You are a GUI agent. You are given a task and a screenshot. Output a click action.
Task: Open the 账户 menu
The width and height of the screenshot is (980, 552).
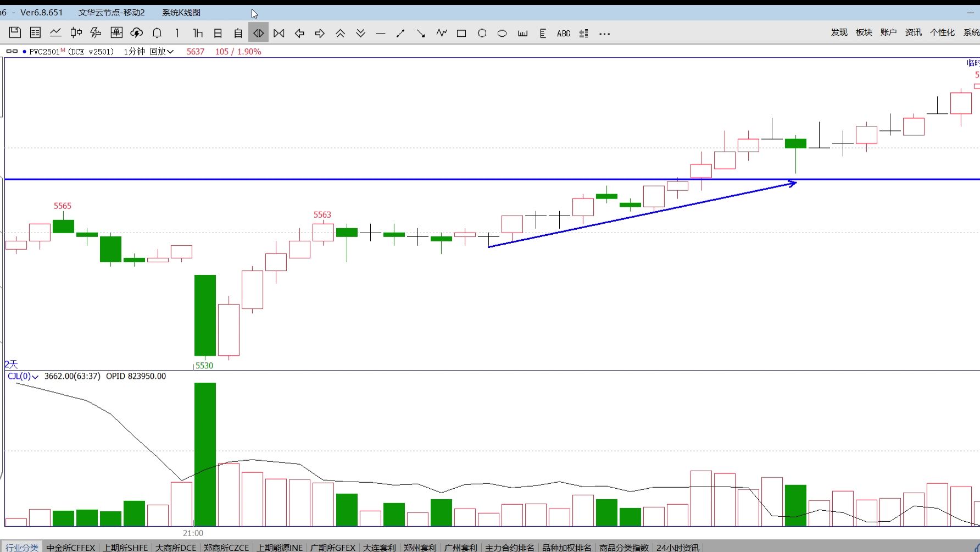[888, 32]
